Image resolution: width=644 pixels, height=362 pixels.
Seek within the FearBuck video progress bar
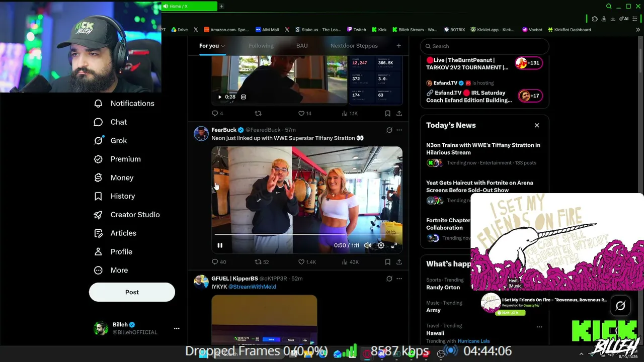(x=307, y=234)
